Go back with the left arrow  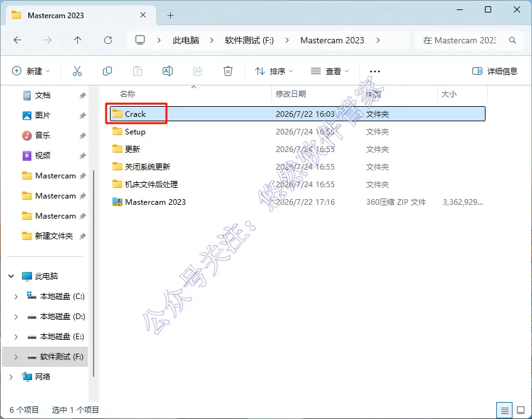point(18,40)
